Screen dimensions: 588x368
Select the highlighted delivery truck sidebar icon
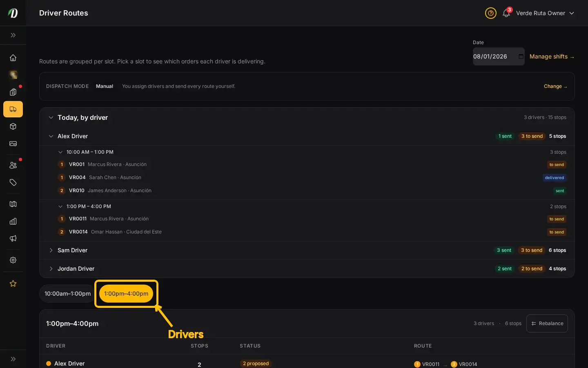tap(13, 109)
